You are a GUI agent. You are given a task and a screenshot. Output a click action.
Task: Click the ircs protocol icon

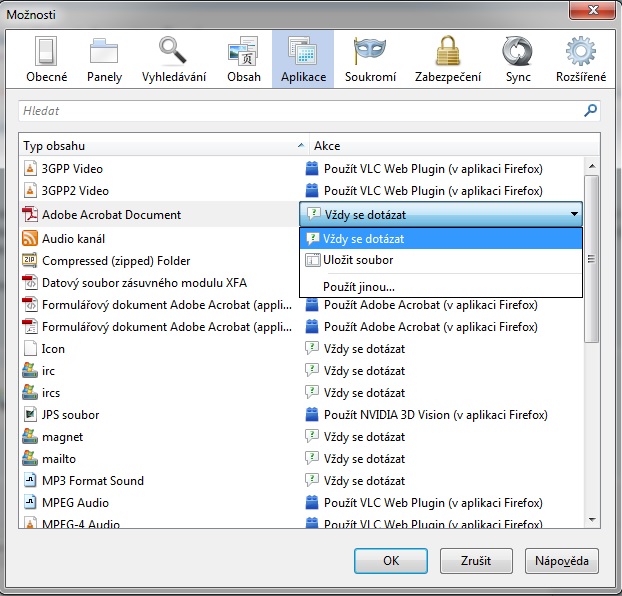pos(30,392)
